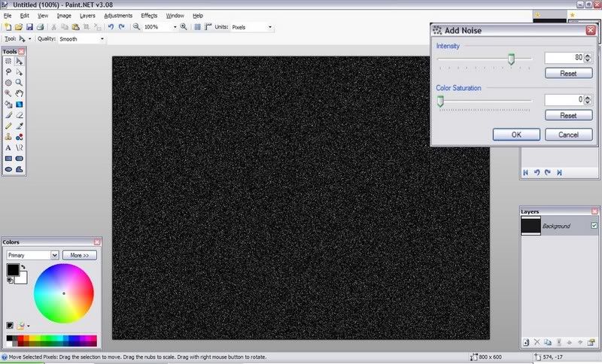Select the Magic Wand tool
The height and width of the screenshot is (364, 602).
point(8,93)
